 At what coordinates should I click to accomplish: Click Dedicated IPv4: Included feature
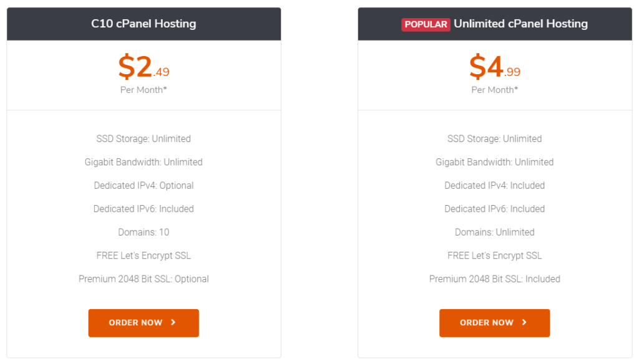click(x=494, y=186)
